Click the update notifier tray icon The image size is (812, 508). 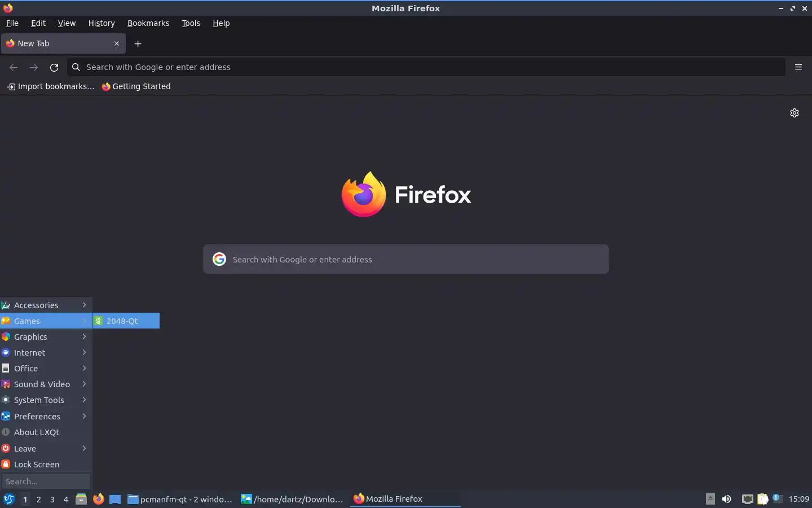(x=777, y=498)
